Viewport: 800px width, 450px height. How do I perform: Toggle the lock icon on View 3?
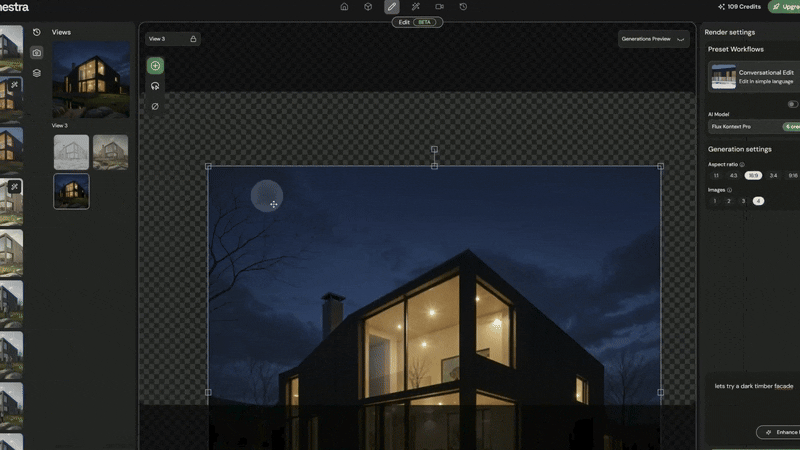(193, 39)
